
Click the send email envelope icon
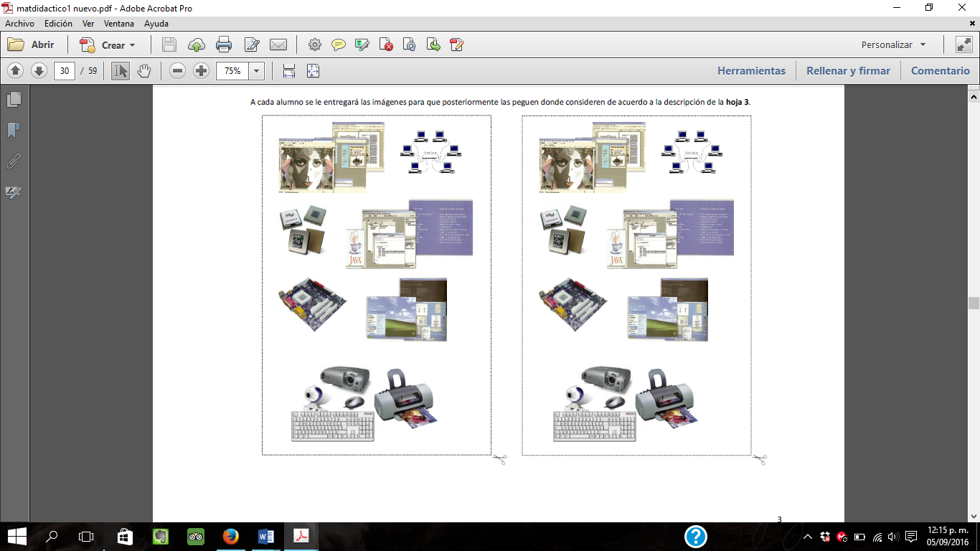tap(278, 45)
